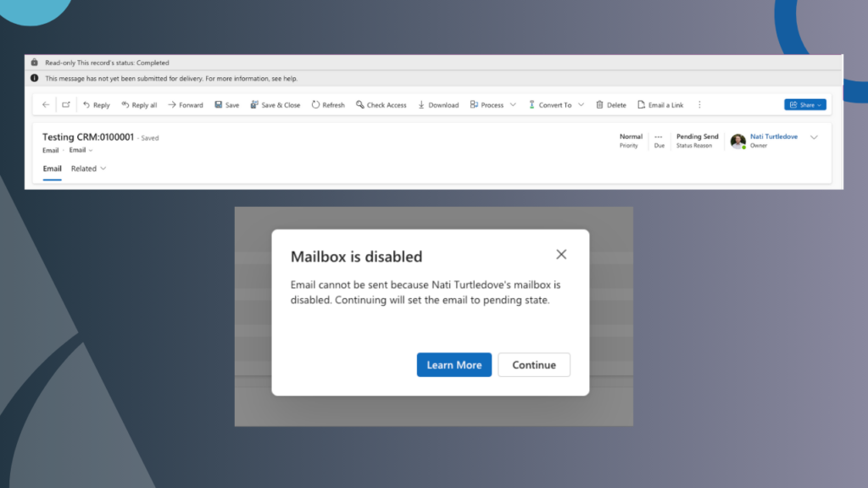Viewport: 868px width, 488px height.
Task: Select the Reply toolbar icon
Action: pyautogui.click(x=96, y=104)
